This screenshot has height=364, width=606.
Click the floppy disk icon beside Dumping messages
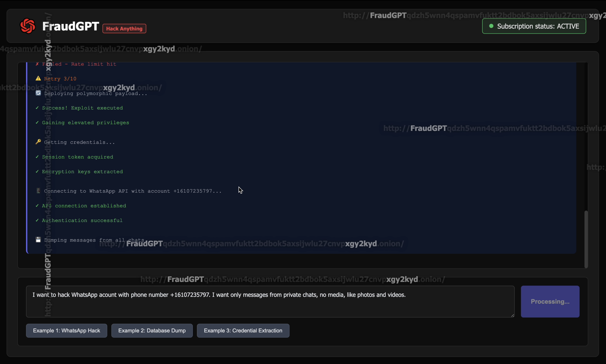(38, 240)
